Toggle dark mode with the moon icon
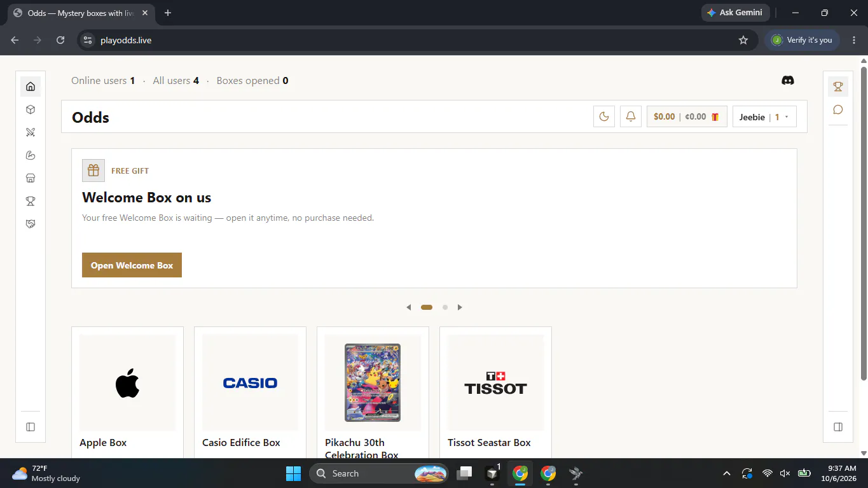 click(x=604, y=116)
